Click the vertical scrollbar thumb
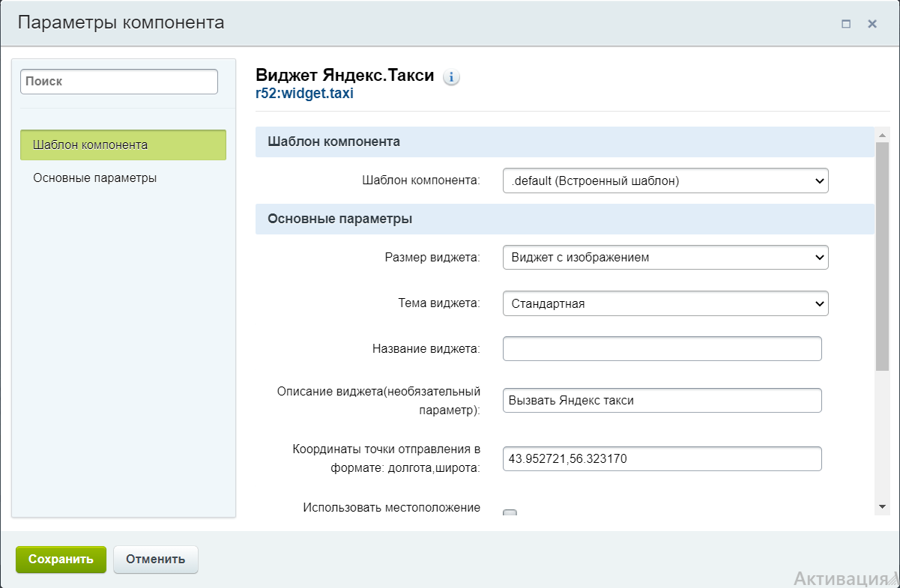900x588 pixels. point(882,255)
